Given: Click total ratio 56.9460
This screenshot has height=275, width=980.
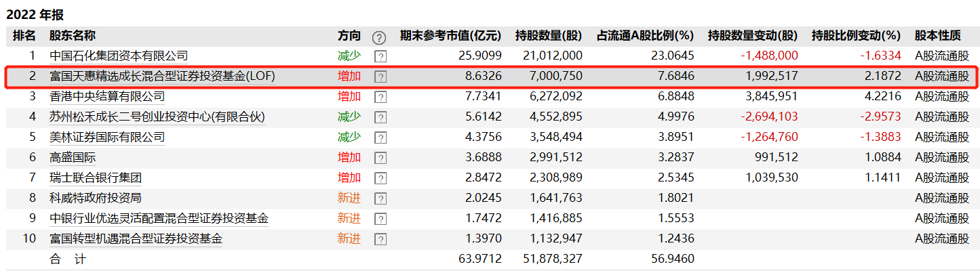Looking at the screenshot, I should point(672,259).
